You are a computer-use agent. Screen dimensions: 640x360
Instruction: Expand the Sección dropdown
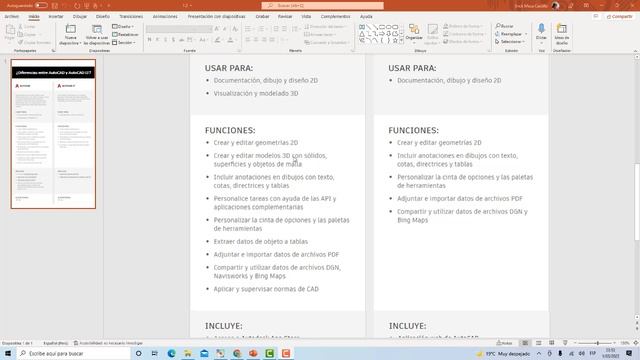(124, 42)
